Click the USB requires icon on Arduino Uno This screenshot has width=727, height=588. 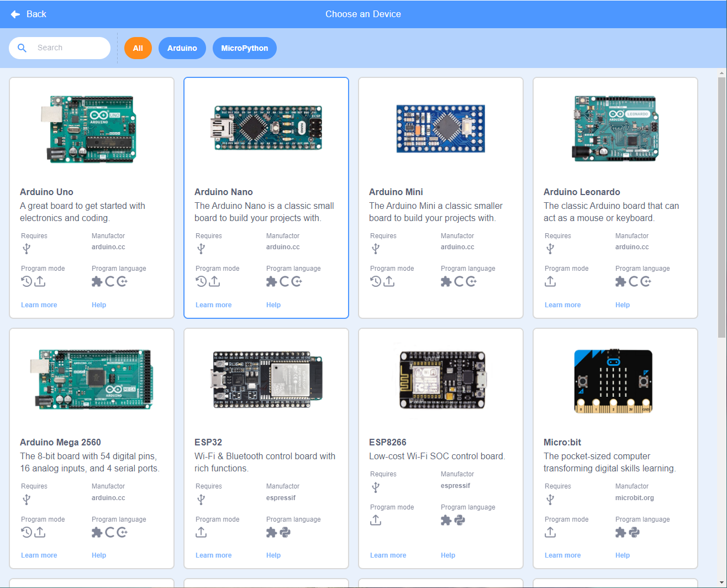click(x=27, y=249)
